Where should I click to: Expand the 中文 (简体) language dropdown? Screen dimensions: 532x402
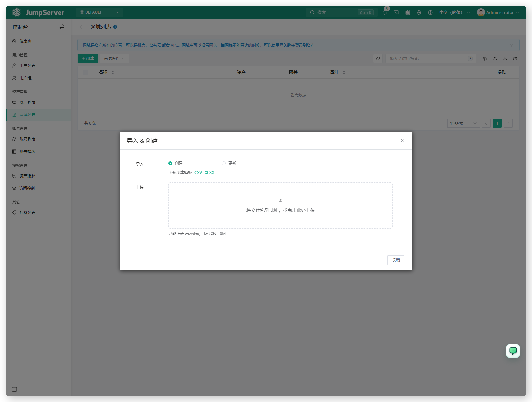(455, 12)
